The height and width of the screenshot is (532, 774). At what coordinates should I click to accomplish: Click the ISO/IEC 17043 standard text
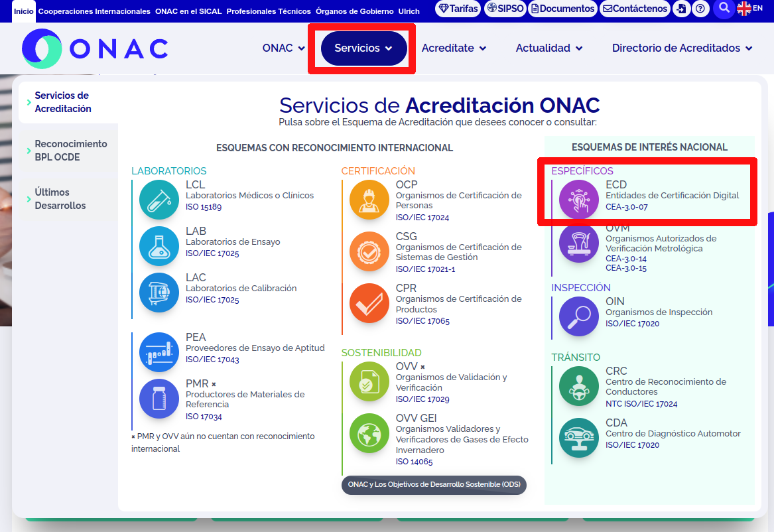tap(212, 360)
